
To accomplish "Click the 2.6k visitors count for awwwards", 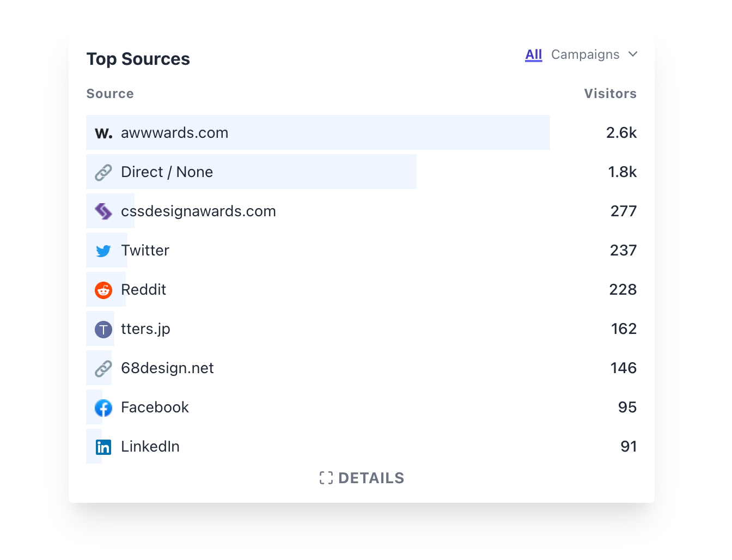I will pos(621,133).
